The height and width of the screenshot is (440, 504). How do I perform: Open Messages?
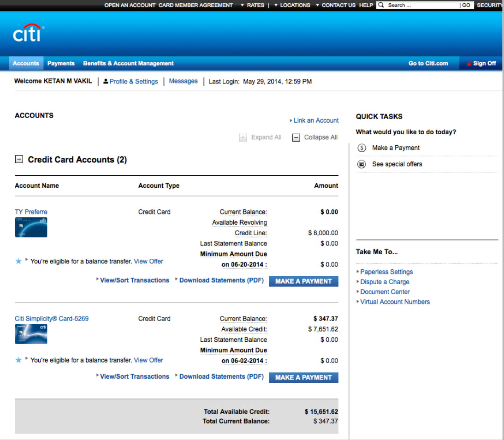[183, 81]
